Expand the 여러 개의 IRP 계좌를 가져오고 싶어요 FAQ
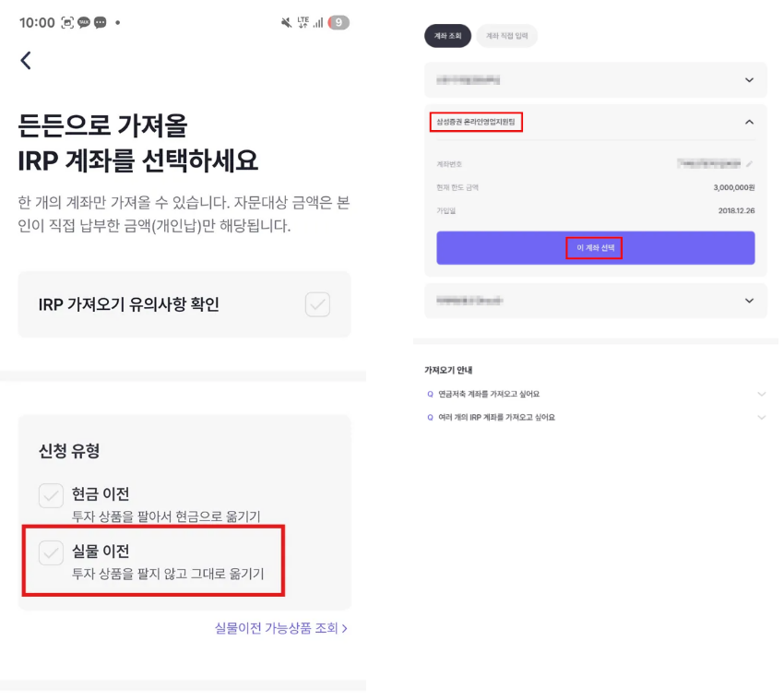784x700 pixels. [761, 417]
